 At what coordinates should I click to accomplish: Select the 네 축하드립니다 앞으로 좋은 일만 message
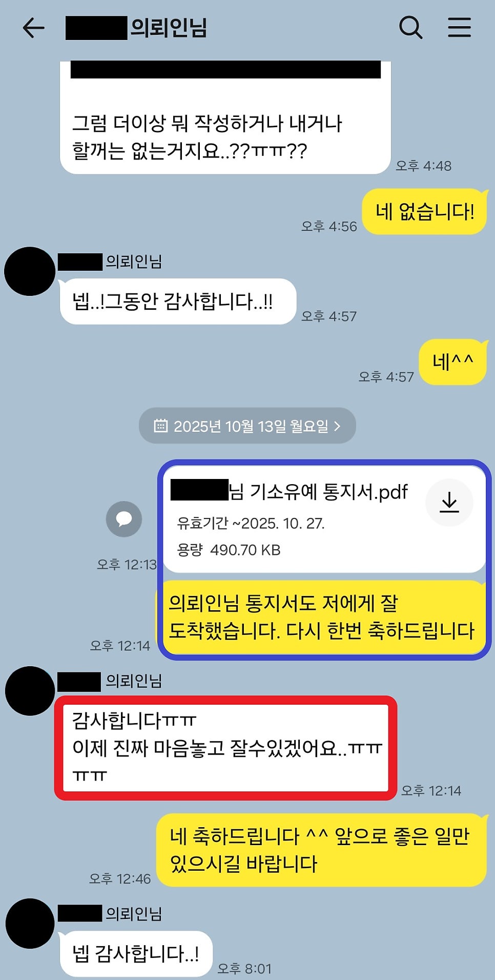[x=321, y=850]
